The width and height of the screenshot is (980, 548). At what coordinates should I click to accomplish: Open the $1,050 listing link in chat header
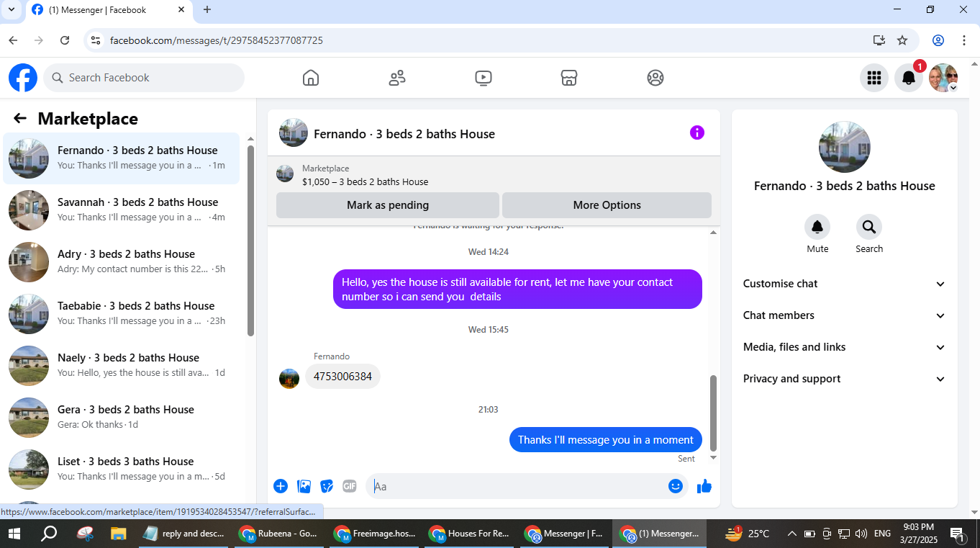coord(365,182)
